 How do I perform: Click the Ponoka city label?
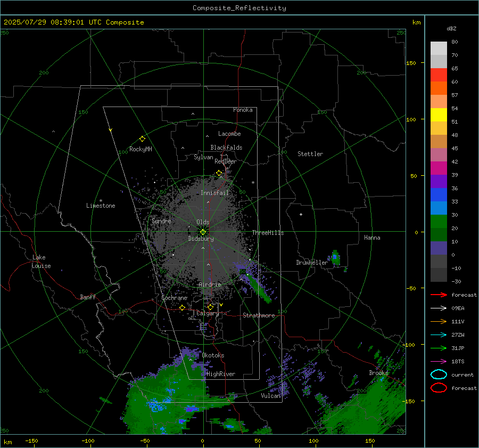(x=243, y=110)
